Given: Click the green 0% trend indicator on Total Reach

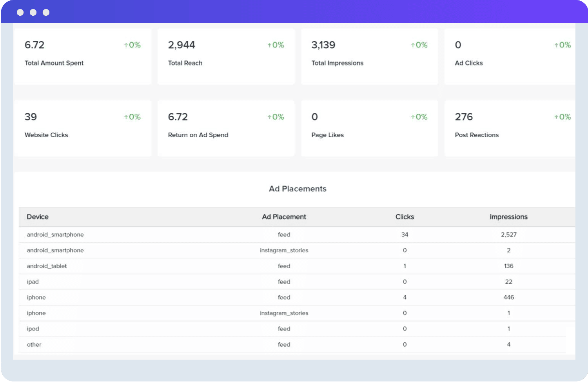Looking at the screenshot, I should [276, 45].
